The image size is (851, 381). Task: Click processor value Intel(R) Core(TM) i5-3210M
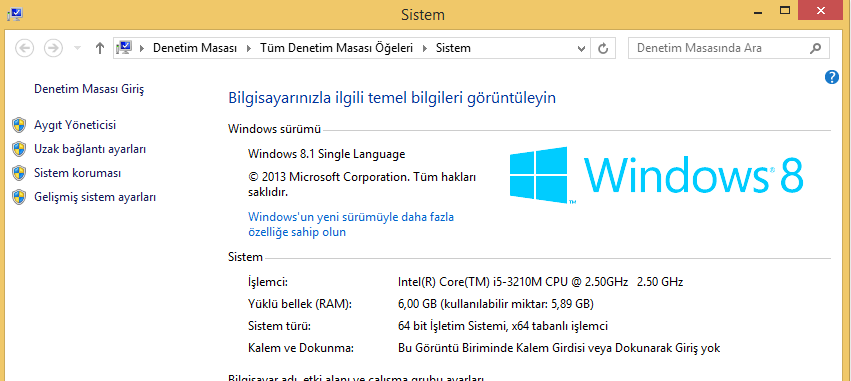click(540, 282)
